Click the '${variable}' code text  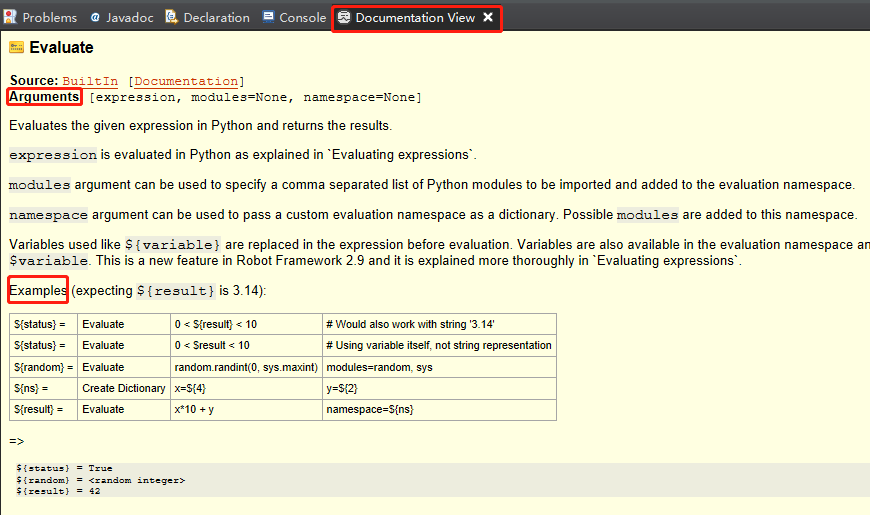click(x=173, y=245)
